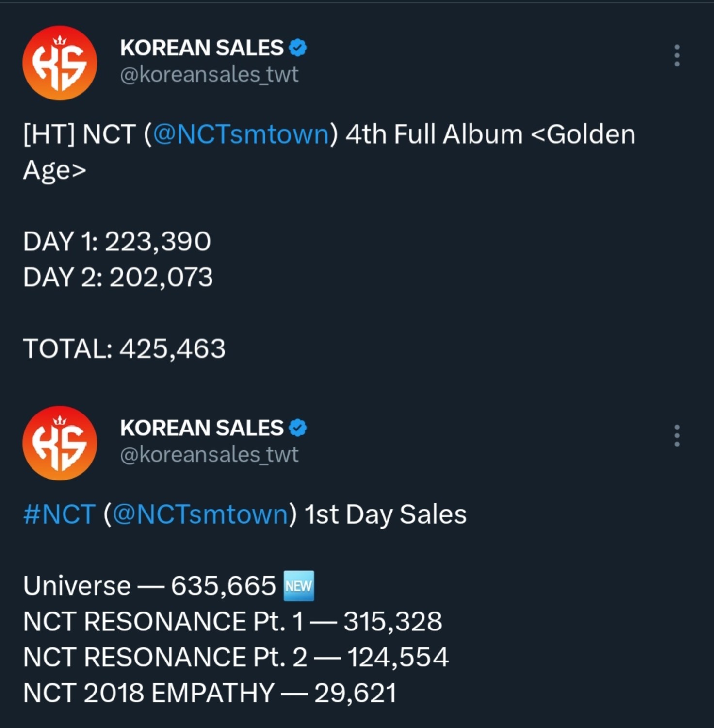The height and width of the screenshot is (728, 714).
Task: Open @koreansales_twt handle in second tweet
Action: tap(209, 454)
